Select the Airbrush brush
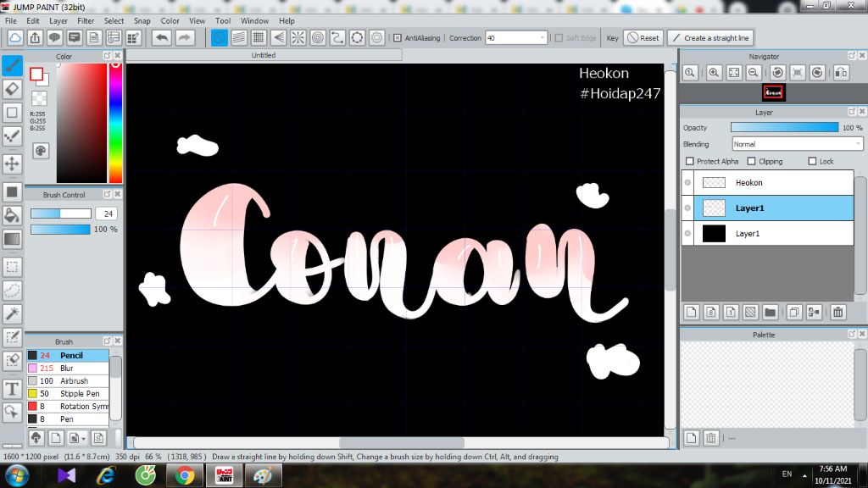This screenshot has width=868, height=488. pyautogui.click(x=68, y=380)
